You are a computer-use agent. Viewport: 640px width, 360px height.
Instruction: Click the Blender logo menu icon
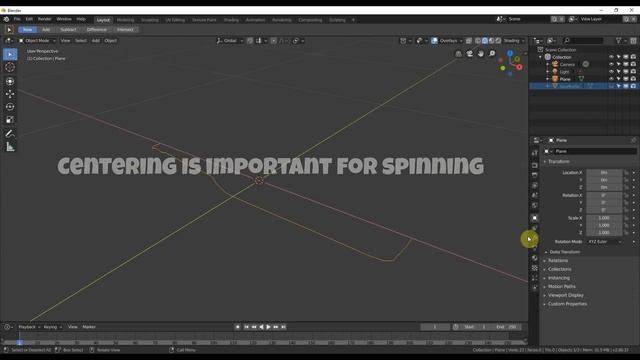click(6, 19)
